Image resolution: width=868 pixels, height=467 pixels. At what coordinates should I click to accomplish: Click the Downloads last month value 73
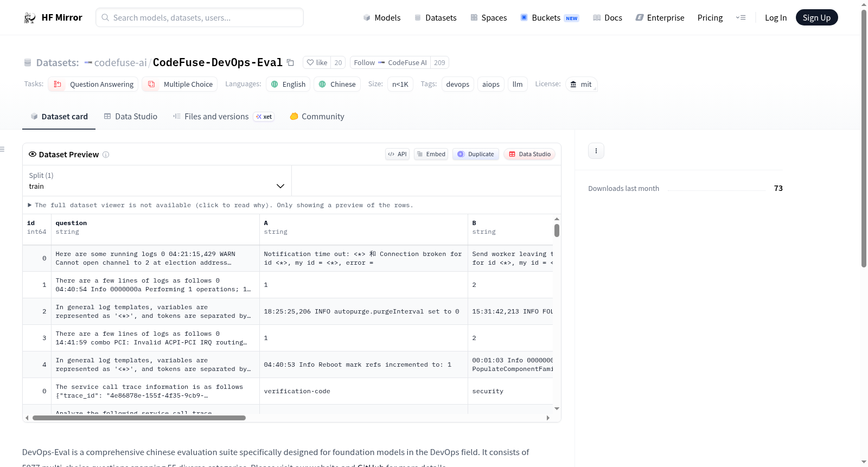coord(778,188)
